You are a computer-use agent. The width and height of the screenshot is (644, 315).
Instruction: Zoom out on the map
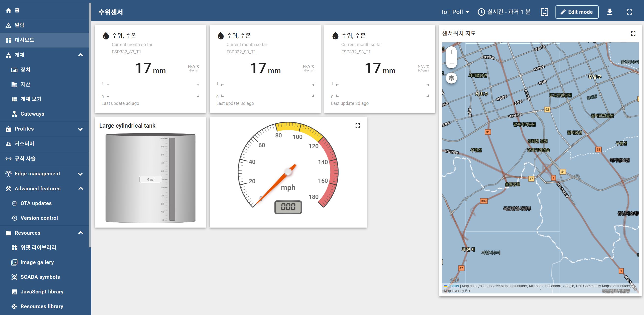[452, 63]
